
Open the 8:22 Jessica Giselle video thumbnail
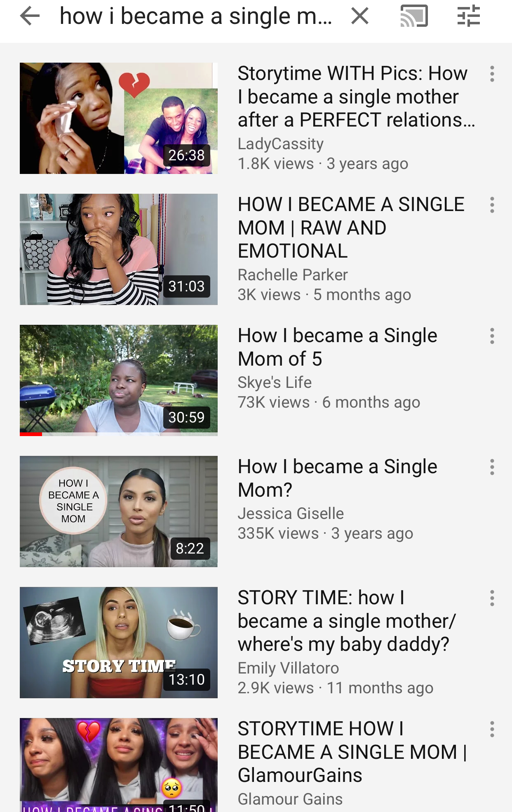click(119, 512)
